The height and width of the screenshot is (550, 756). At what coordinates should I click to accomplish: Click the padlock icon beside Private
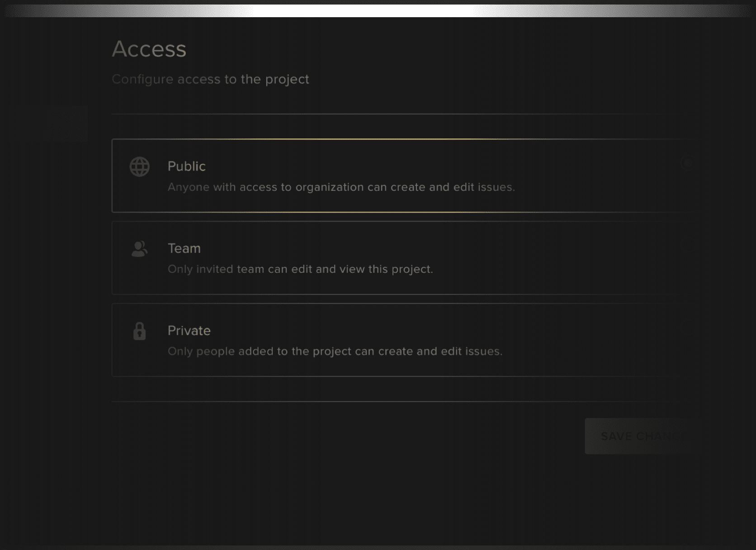140,331
